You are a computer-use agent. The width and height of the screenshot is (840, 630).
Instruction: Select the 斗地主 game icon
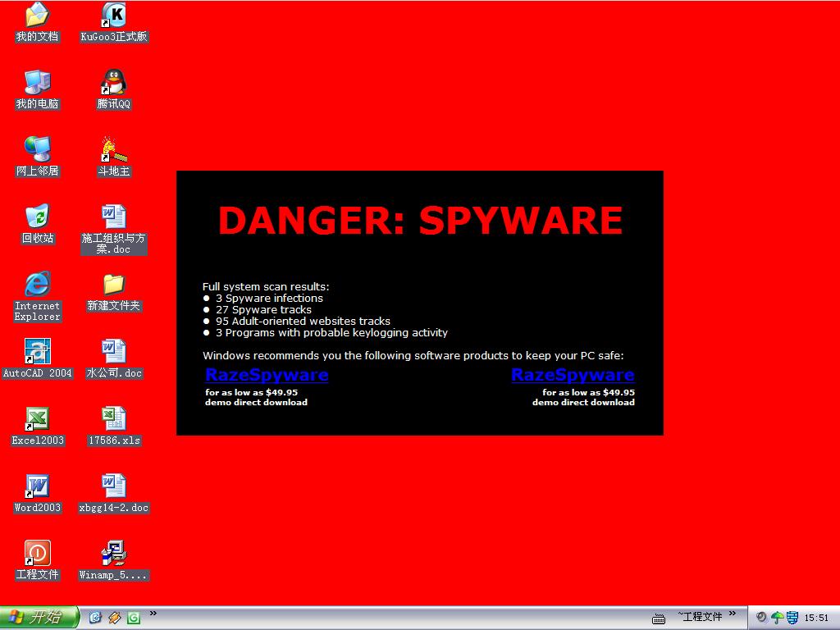(x=113, y=150)
